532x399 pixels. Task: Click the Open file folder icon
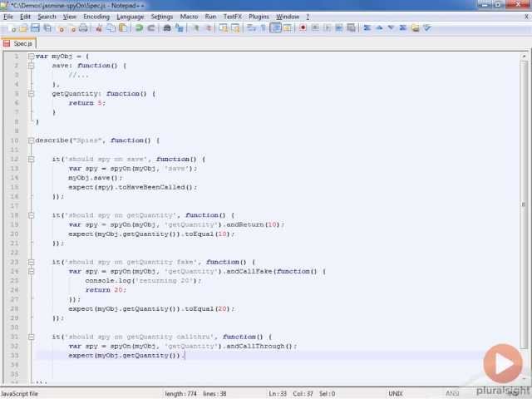pyautogui.click(x=23, y=28)
